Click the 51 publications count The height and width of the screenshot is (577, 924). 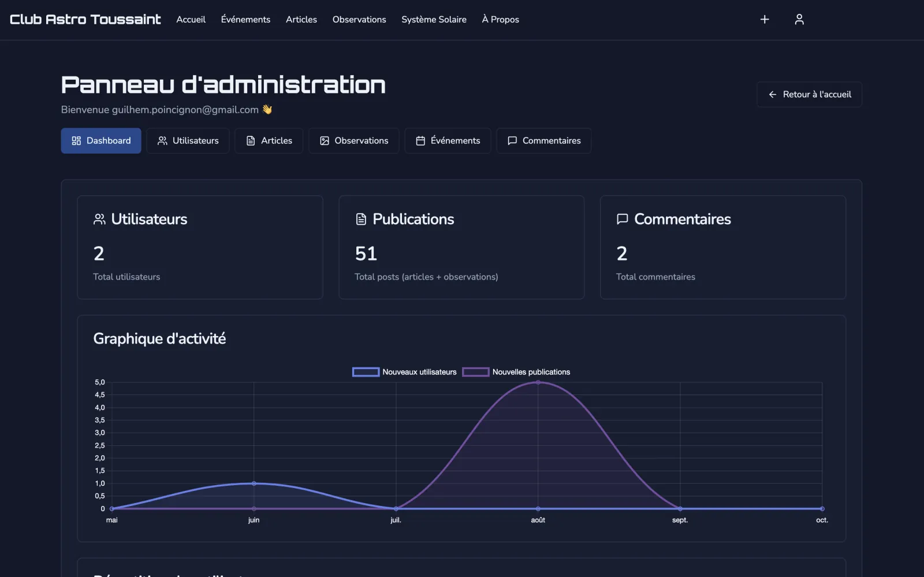[366, 254]
